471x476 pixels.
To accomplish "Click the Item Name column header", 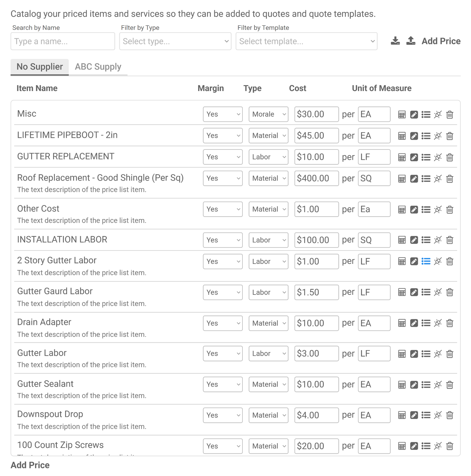I will 37,88.
